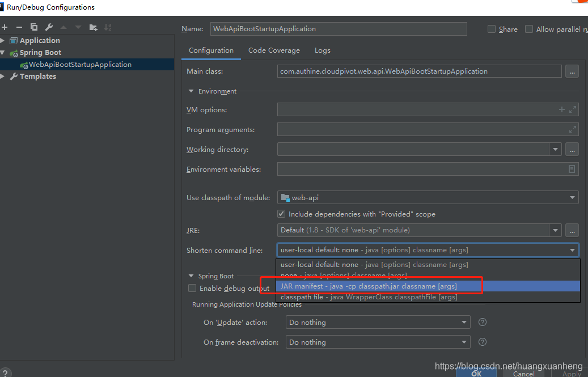The image size is (588, 377).
Task: Expand the VM options editor
Action: tap(572, 109)
